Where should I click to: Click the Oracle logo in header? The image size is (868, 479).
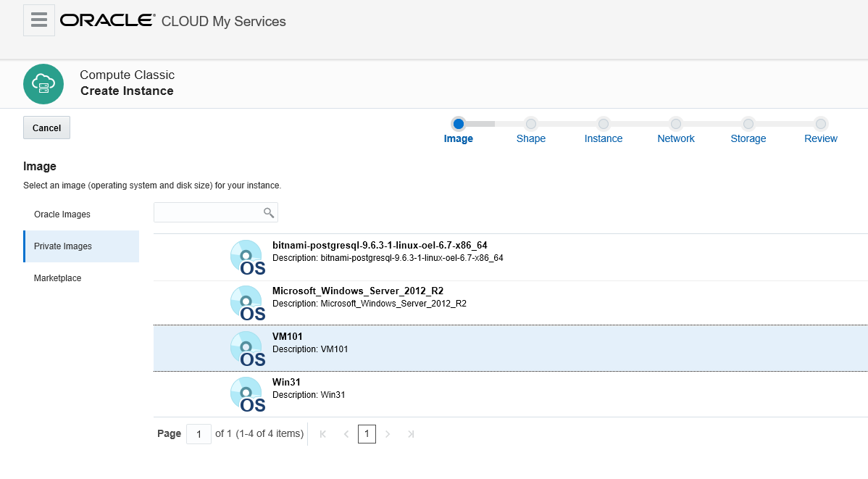coord(107,20)
